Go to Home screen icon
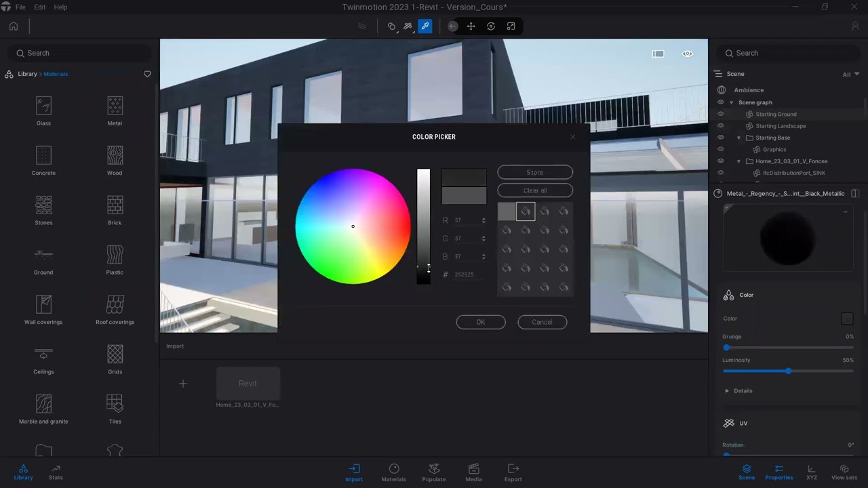The image size is (868, 488). click(14, 26)
